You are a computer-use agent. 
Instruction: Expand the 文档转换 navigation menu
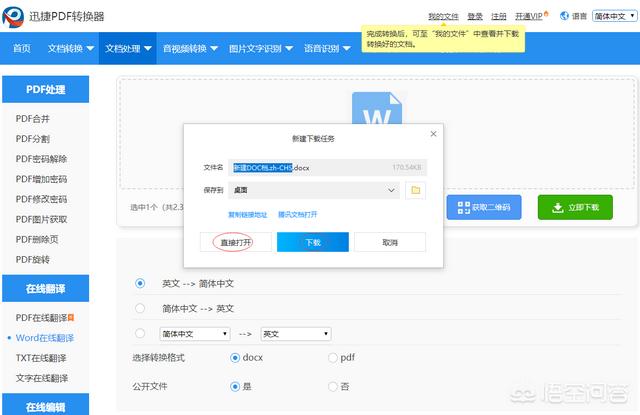click(71, 49)
